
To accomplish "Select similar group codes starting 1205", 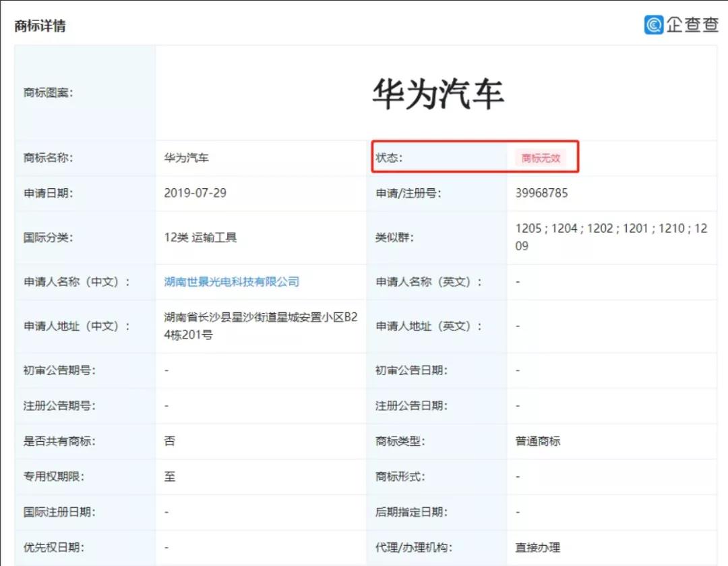I will tap(611, 237).
